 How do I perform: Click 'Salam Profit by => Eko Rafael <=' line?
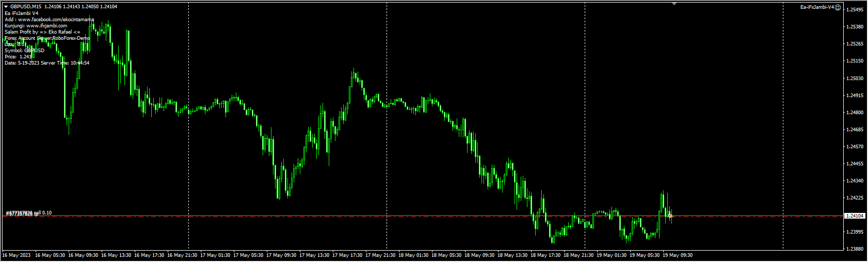[42, 32]
